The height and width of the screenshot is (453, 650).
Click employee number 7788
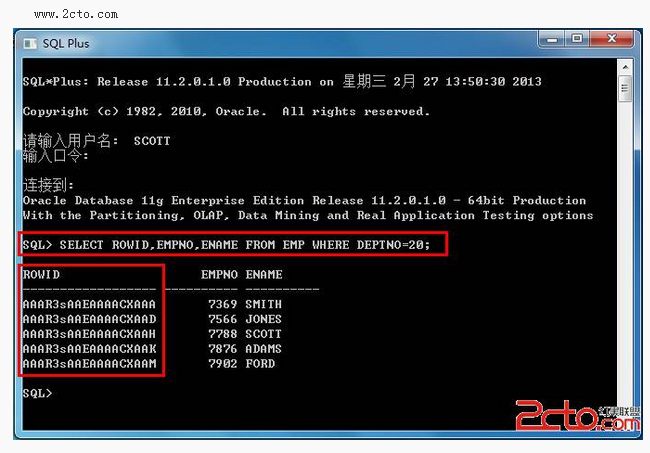[223, 334]
